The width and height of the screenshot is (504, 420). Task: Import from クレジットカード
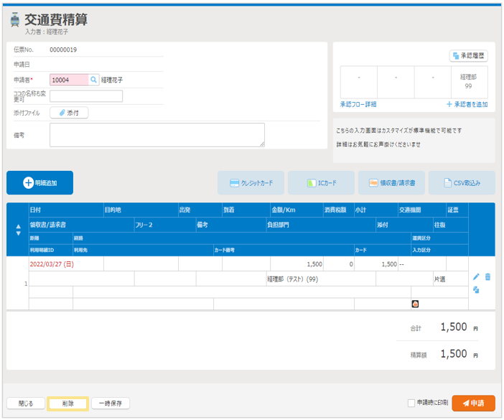[251, 183]
